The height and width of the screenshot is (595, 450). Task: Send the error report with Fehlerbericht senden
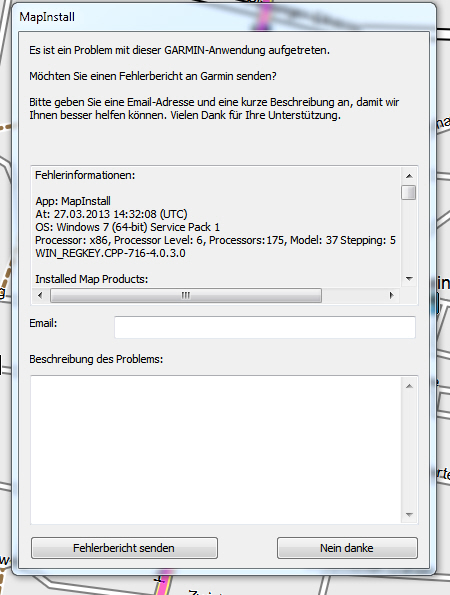124,548
